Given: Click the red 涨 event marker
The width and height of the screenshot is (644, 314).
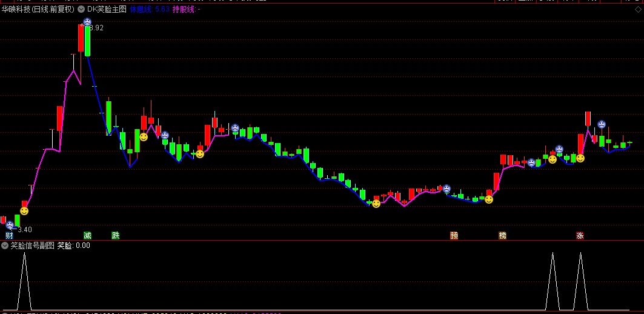Looking at the screenshot, I should [x=580, y=235].
